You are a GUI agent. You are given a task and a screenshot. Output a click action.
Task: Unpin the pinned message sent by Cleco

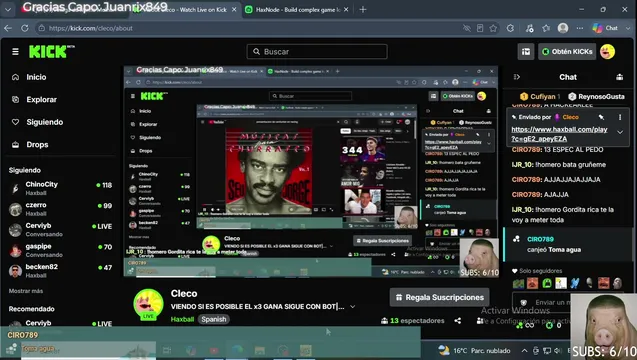(x=601, y=117)
